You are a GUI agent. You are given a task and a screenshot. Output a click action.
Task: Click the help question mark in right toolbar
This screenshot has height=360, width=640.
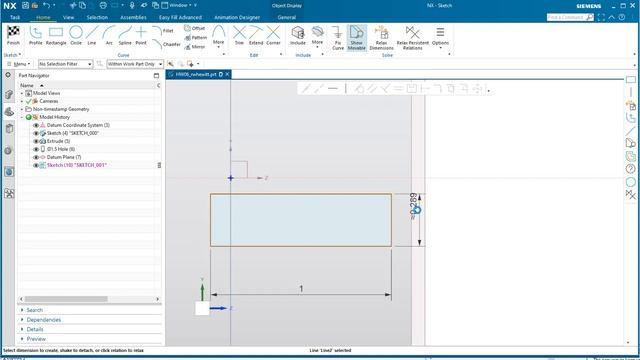pos(631,169)
